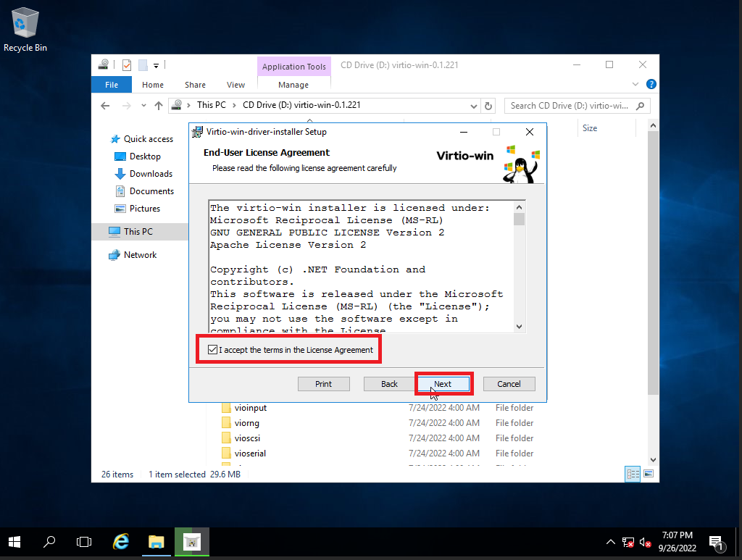Click chevron after This PC in address bar
The height and width of the screenshot is (560, 742).
[x=234, y=105]
